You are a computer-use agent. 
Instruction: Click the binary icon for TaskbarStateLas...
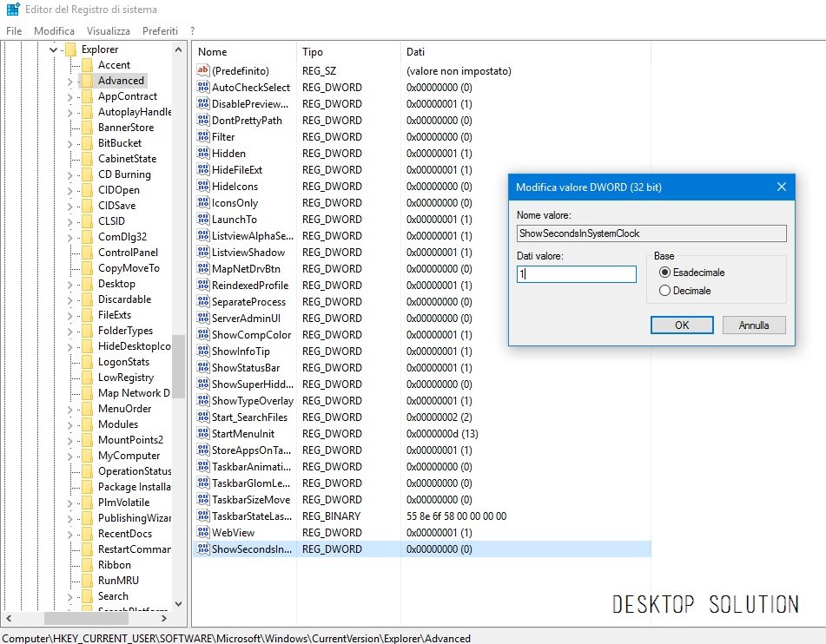click(203, 516)
